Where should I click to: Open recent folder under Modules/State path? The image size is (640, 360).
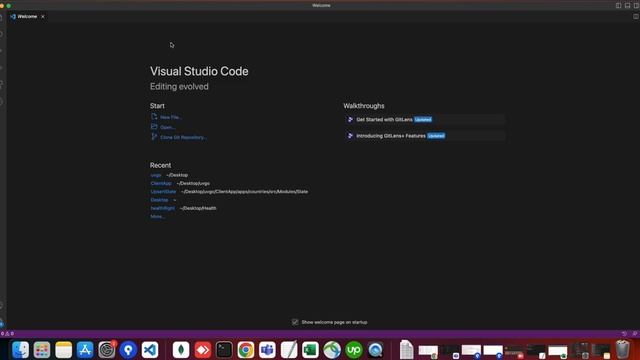[163, 191]
